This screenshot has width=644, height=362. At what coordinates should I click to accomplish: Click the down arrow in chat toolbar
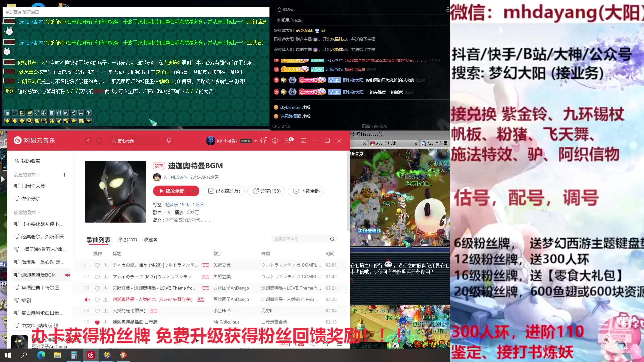point(22,121)
